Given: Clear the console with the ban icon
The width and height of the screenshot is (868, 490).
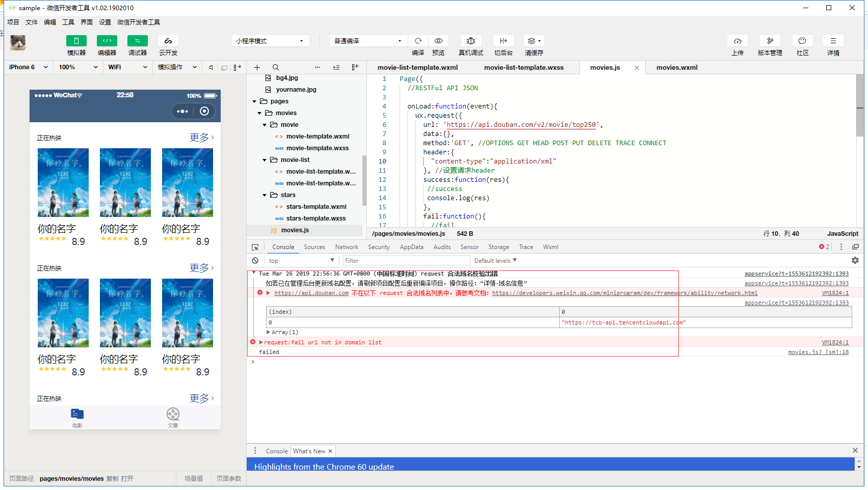Looking at the screenshot, I should 255,260.
